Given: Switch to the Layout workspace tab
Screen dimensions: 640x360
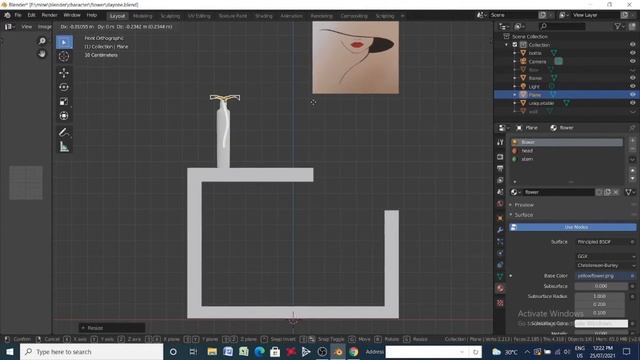Looking at the screenshot, I should (118, 16).
